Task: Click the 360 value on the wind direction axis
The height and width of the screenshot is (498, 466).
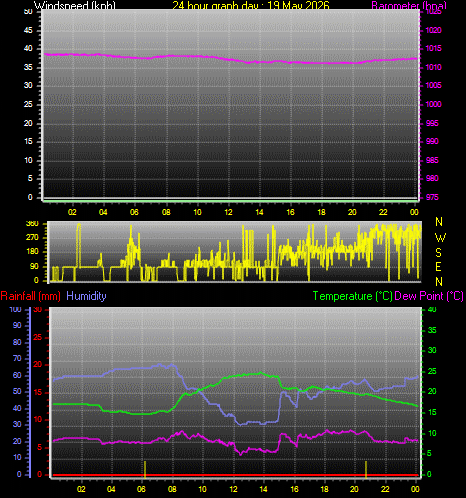Action: pos(32,224)
